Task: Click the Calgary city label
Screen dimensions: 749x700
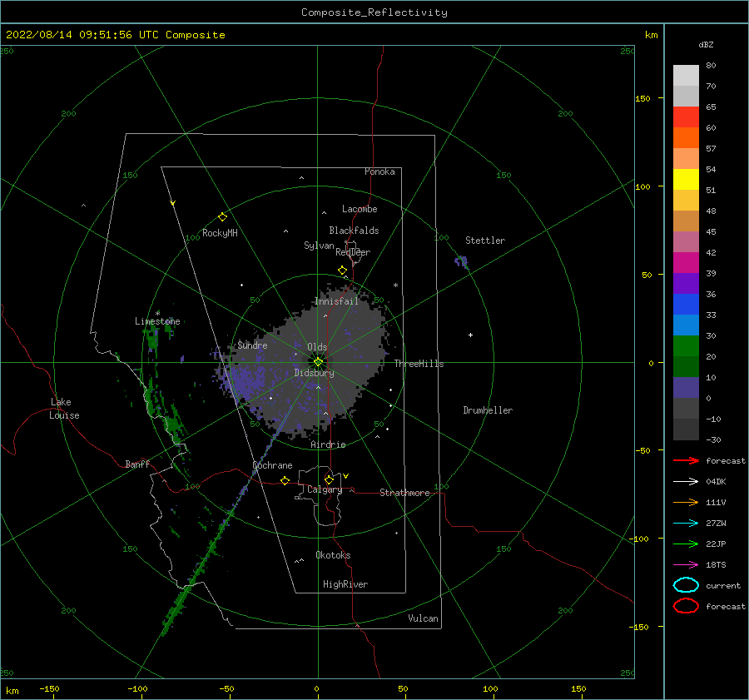Action: tap(325, 489)
